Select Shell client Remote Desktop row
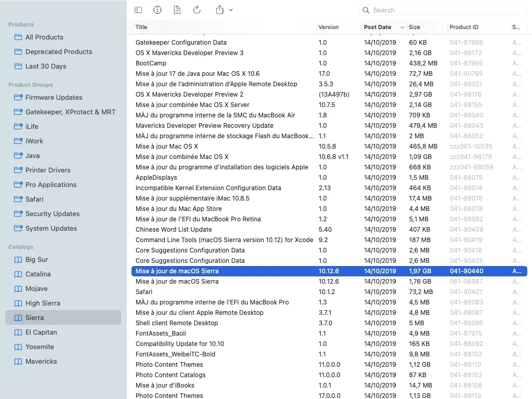 click(329, 323)
